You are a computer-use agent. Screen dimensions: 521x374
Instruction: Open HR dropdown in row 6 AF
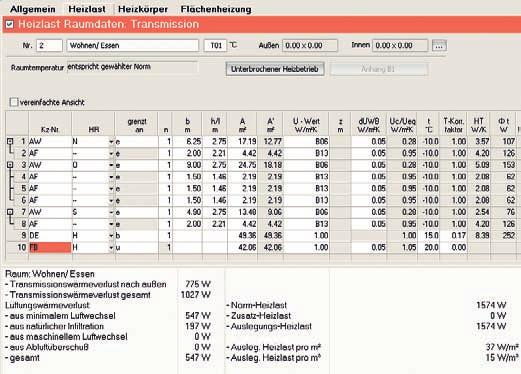(x=111, y=200)
